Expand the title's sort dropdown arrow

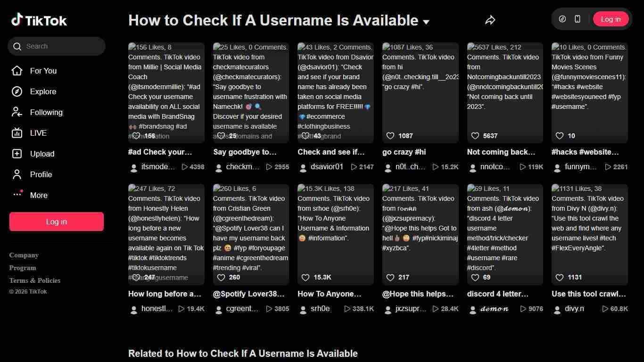pos(426,22)
